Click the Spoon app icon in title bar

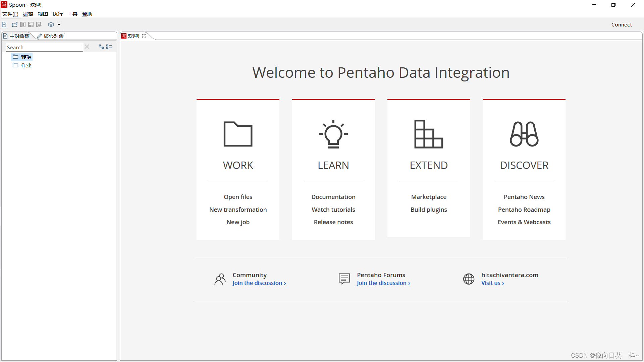4,5
